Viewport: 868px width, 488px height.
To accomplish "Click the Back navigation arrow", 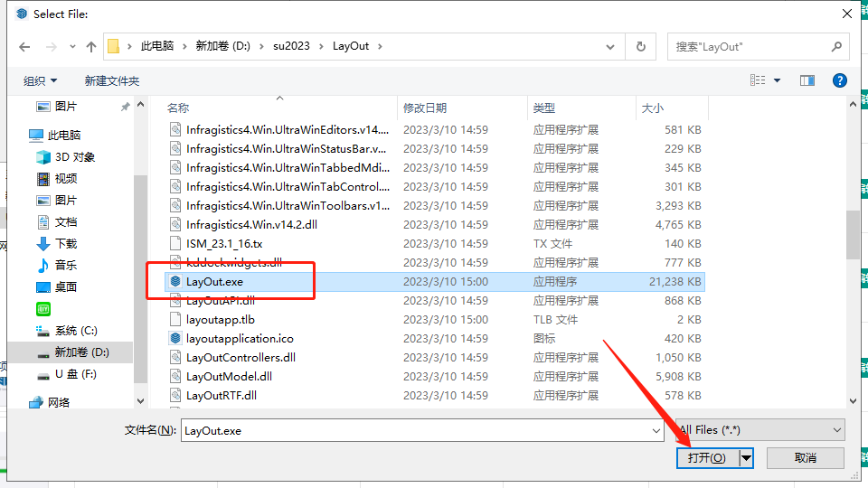I will click(x=24, y=47).
